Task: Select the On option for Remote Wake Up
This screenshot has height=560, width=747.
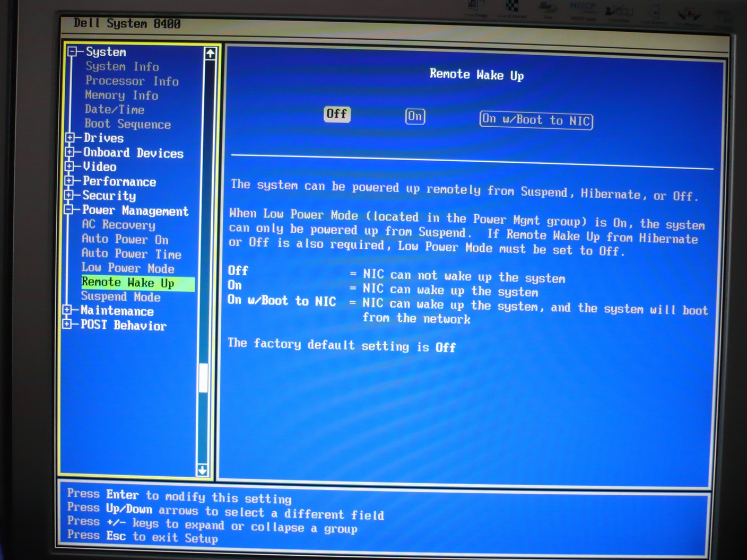Action: click(x=415, y=116)
